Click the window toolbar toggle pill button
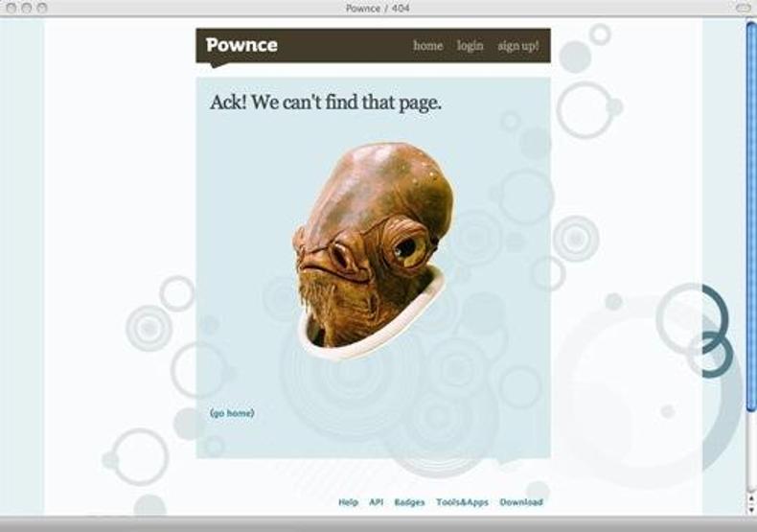The height and width of the screenshot is (532, 757). point(743,8)
